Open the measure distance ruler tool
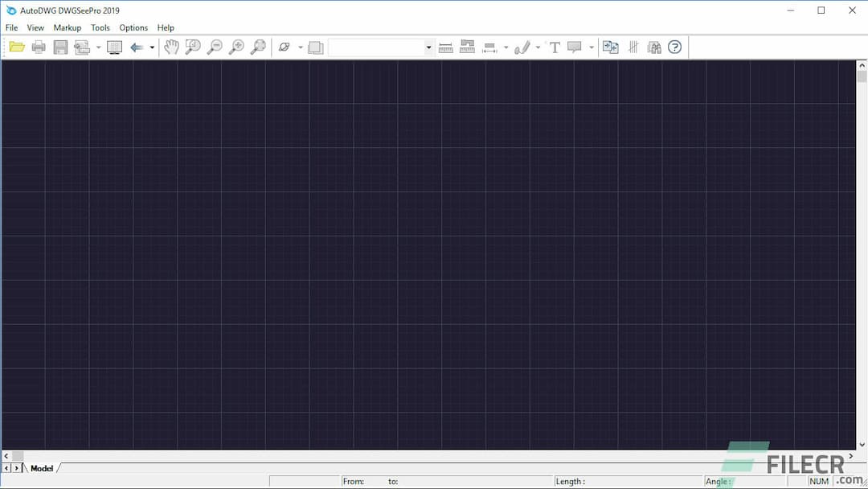Viewport: 868px width, 489px height. 446,47
